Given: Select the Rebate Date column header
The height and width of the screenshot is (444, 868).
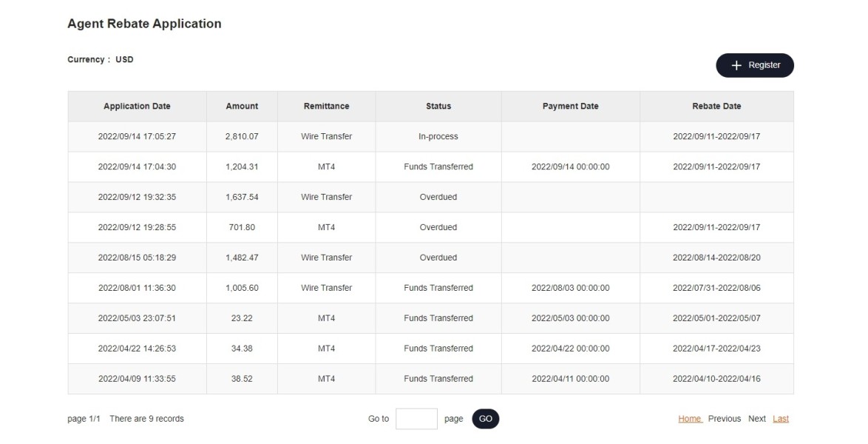Looking at the screenshot, I should tap(716, 107).
